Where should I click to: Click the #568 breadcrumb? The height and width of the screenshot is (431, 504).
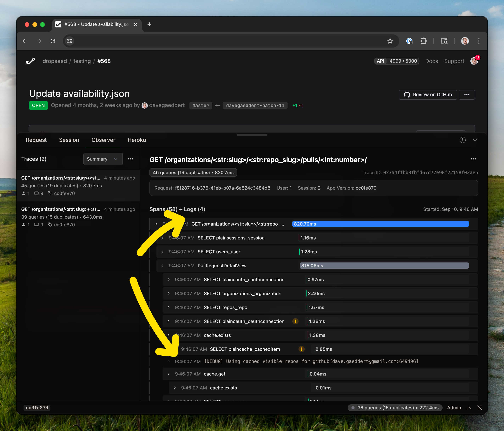click(x=104, y=61)
